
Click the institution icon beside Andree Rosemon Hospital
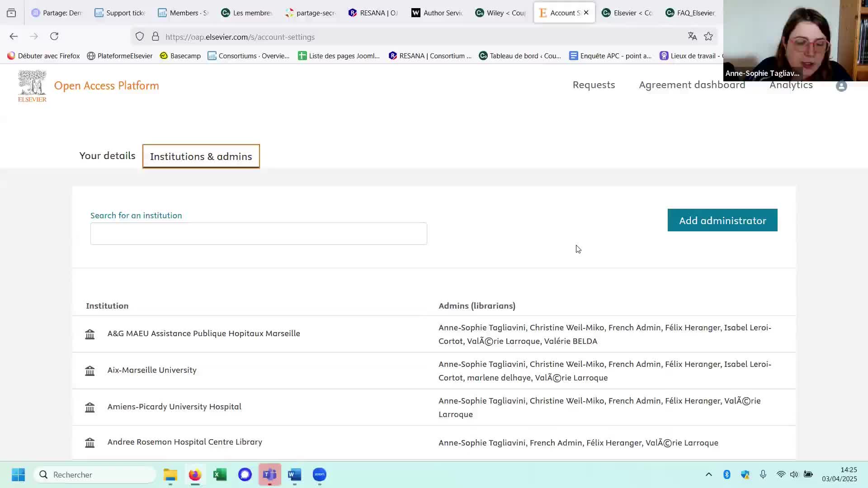(90, 442)
